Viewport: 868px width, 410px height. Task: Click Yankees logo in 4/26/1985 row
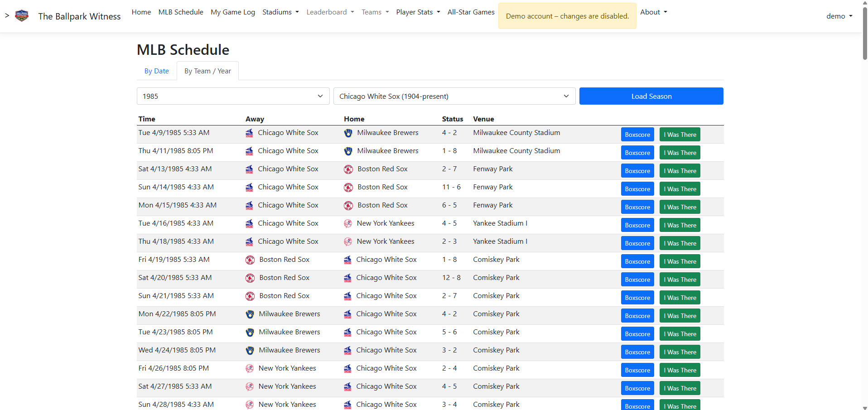[x=250, y=369]
